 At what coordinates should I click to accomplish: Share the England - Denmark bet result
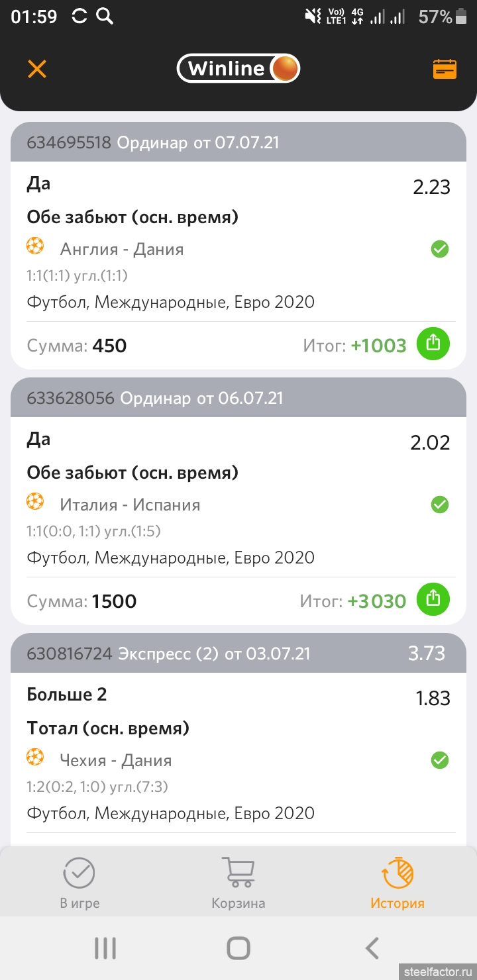433,343
